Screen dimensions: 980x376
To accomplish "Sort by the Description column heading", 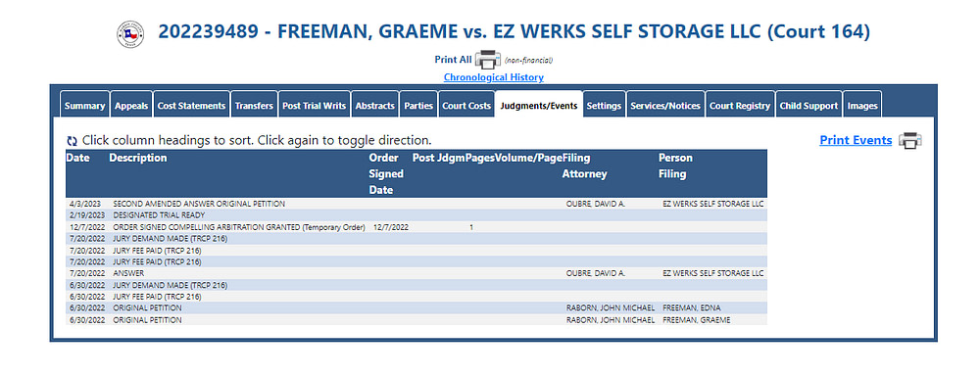I will [x=138, y=158].
